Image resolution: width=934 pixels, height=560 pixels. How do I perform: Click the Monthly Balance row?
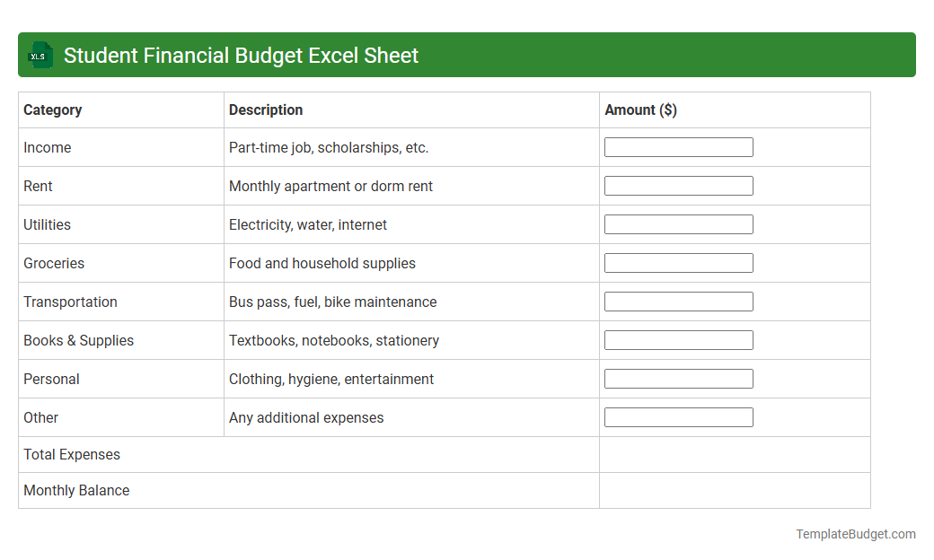coord(75,490)
